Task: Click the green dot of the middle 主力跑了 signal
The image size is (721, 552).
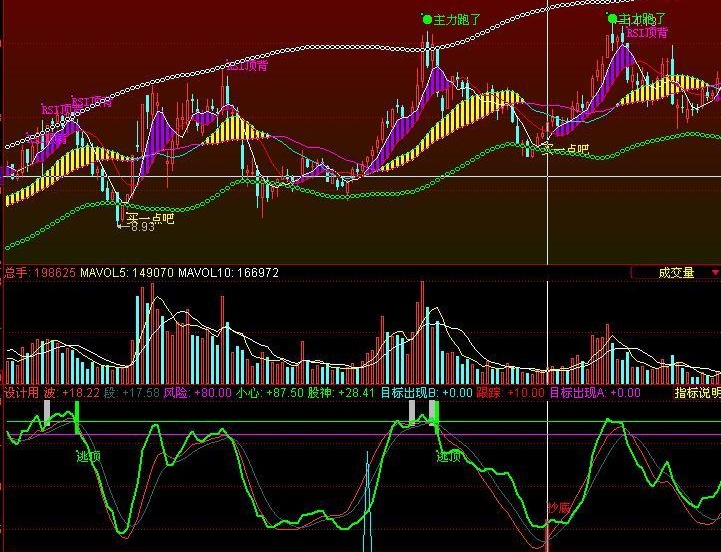Action: [x=427, y=20]
